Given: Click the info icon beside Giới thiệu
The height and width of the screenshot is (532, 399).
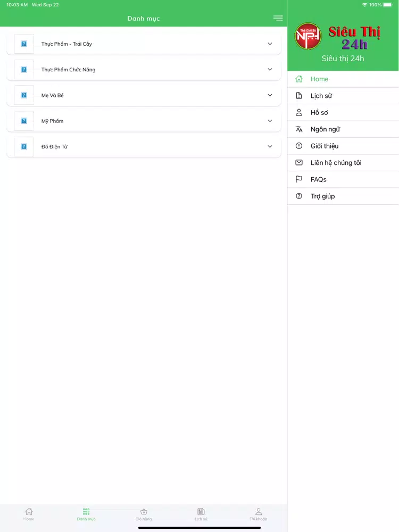Looking at the screenshot, I should 299,146.
